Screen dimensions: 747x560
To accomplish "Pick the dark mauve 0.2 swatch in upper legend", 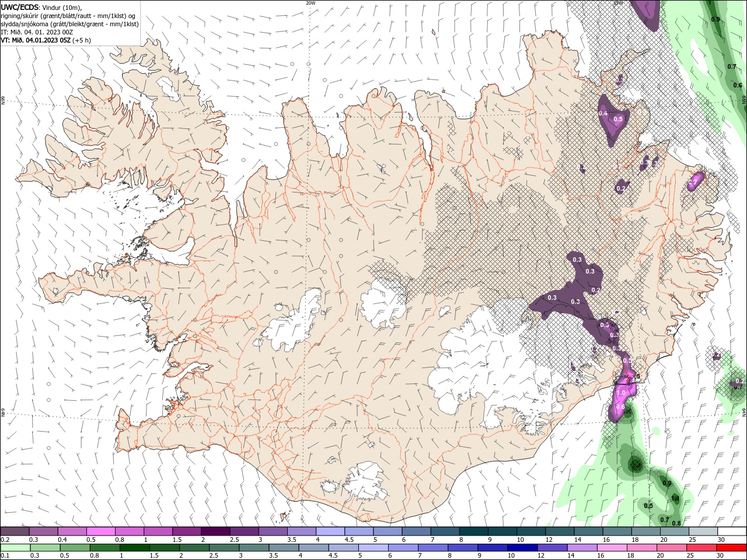I will tap(15, 531).
